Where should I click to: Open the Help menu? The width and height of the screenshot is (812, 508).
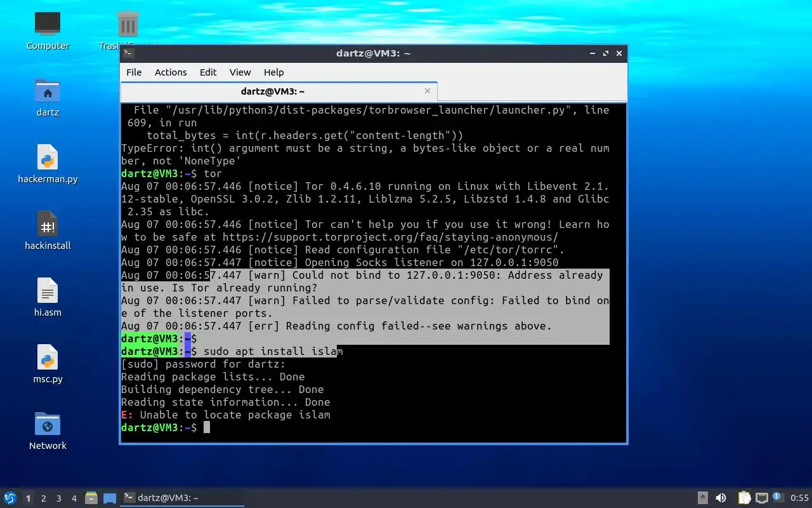tap(274, 72)
